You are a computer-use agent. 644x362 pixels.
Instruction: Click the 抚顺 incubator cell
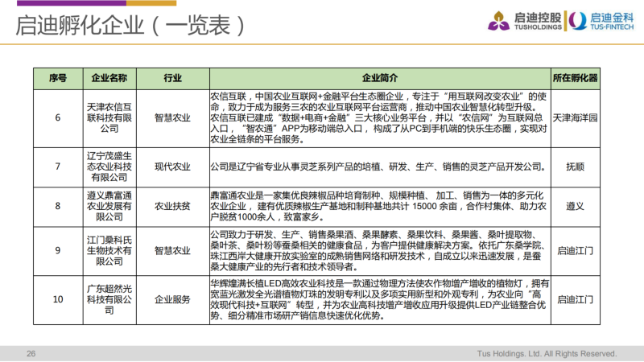pos(575,167)
